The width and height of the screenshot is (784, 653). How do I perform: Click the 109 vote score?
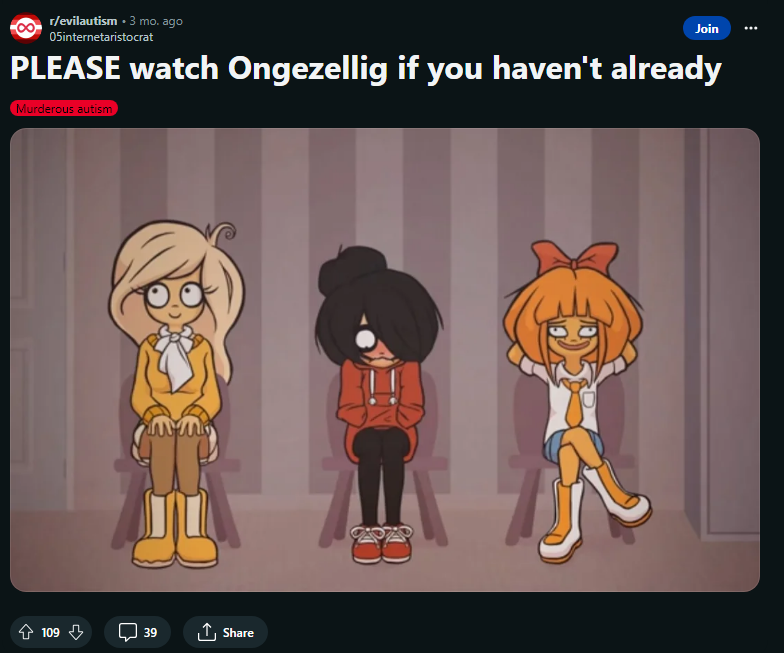(50, 633)
